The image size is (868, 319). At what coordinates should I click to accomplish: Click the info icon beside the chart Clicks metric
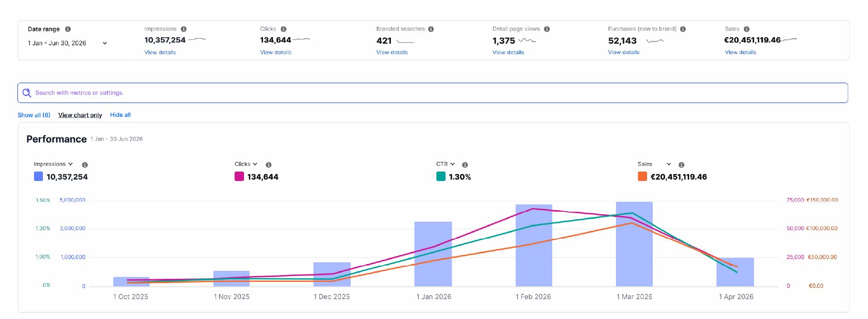(269, 165)
